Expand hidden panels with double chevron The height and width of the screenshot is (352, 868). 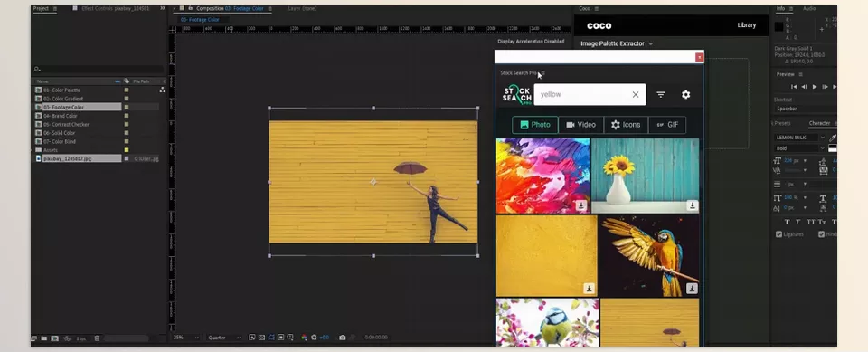(x=162, y=8)
